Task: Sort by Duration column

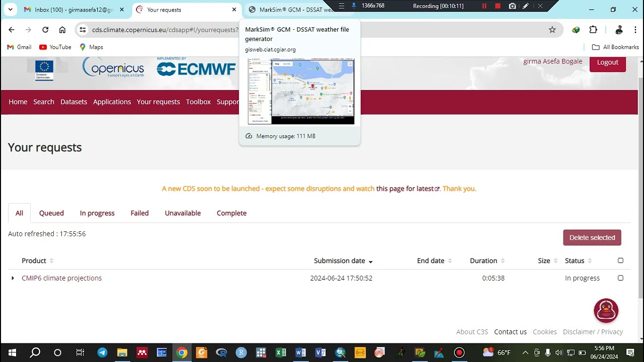Action: pyautogui.click(x=487, y=260)
